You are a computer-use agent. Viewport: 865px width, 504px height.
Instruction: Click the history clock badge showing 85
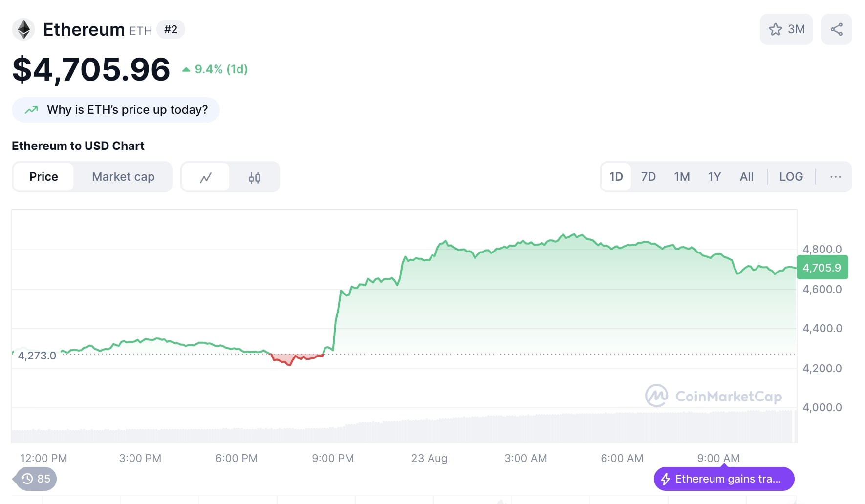pos(35,479)
